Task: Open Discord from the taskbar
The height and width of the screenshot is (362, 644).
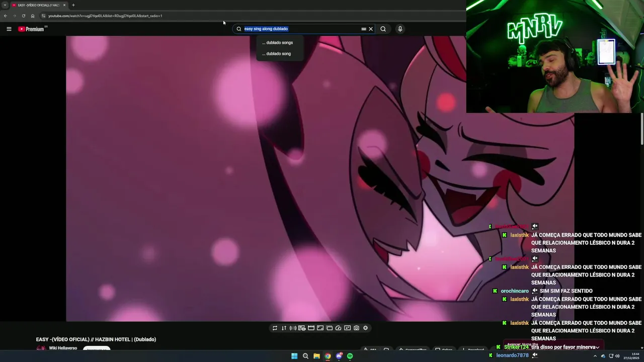Action: click(339, 356)
